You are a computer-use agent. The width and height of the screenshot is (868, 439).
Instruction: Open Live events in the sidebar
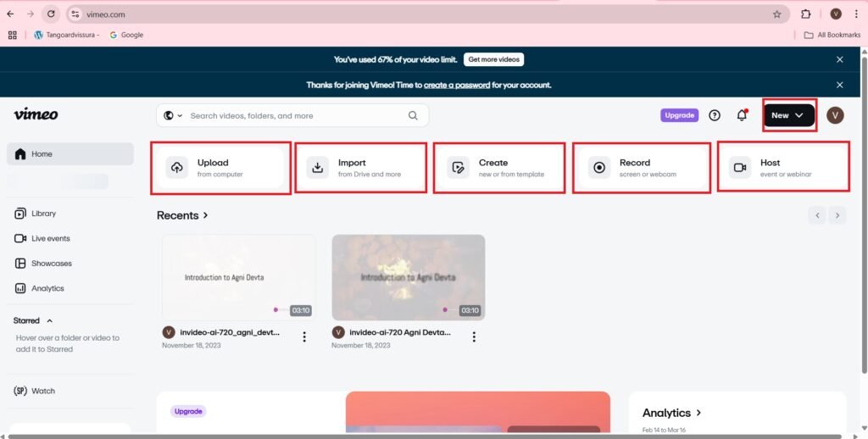tap(42, 238)
